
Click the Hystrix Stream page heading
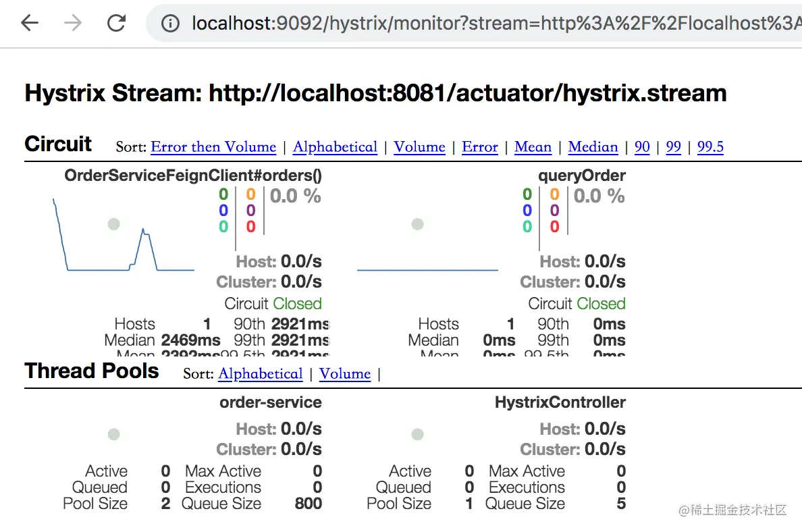point(375,93)
